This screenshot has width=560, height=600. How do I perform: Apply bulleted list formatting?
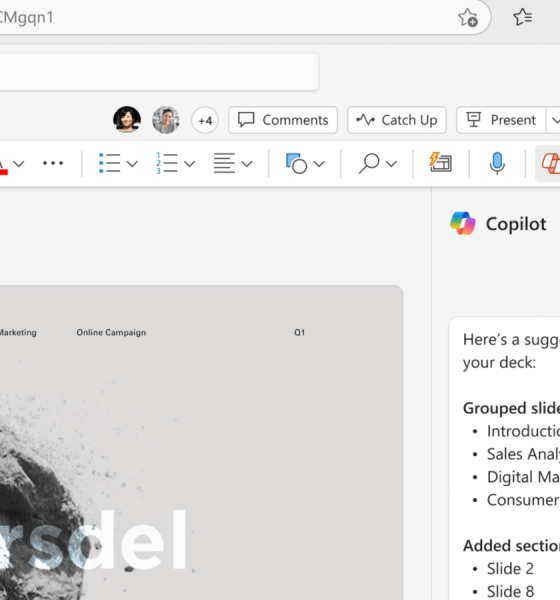point(109,163)
